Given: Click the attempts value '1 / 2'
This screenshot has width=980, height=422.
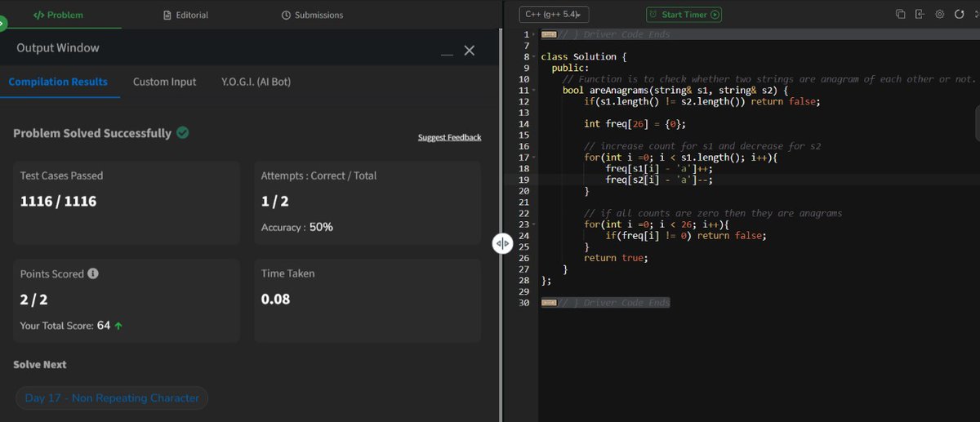Looking at the screenshot, I should pyautogui.click(x=274, y=201).
